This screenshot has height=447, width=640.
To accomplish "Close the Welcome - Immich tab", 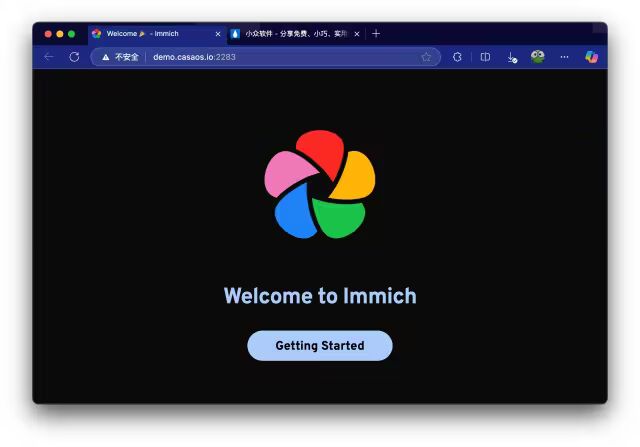I will (x=218, y=34).
